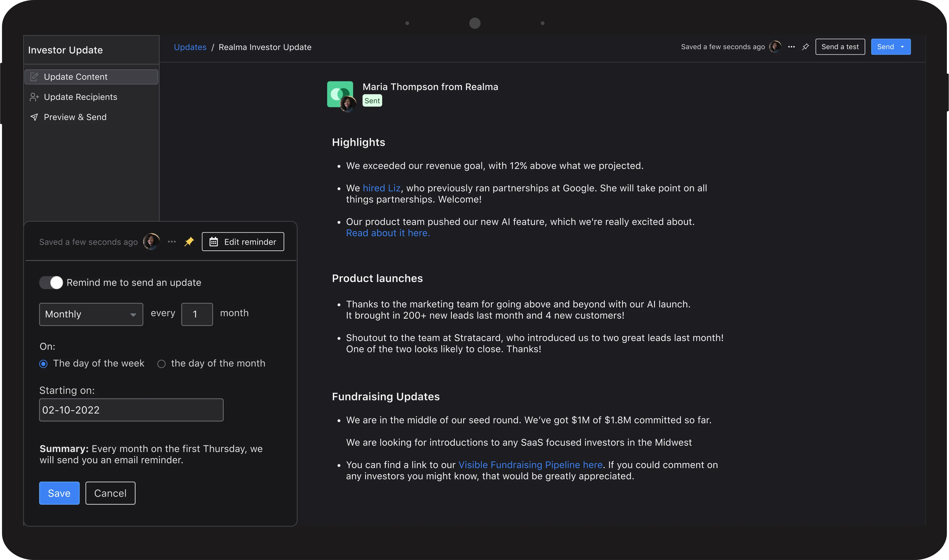This screenshot has height=560, width=949.
Task: Click the yellow pin icon in reminder panel
Action: pyautogui.click(x=189, y=241)
